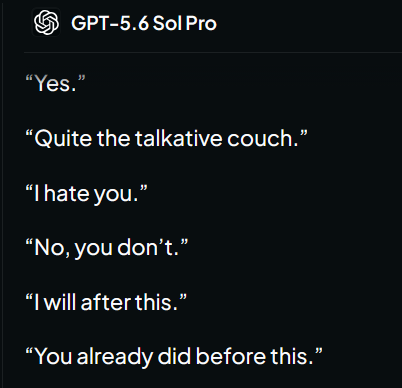Click "GPT-5.6" text in the header
The width and height of the screenshot is (402, 388).
(110, 23)
